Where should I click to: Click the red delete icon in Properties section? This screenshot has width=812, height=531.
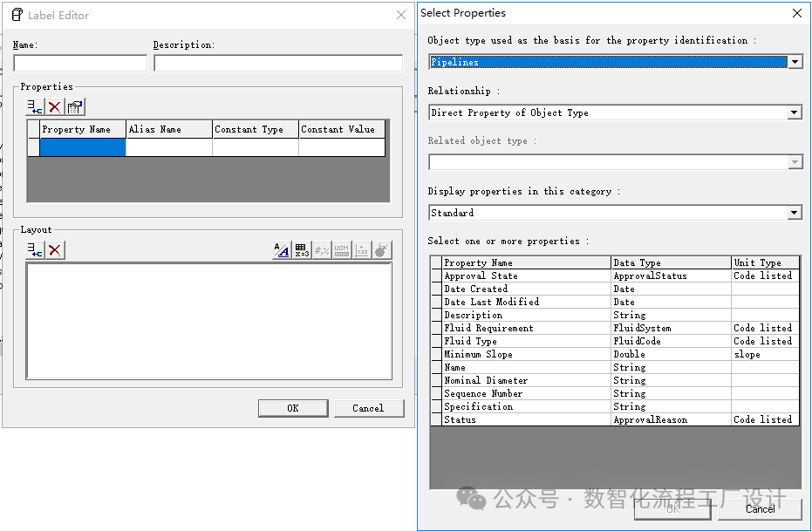click(x=54, y=107)
